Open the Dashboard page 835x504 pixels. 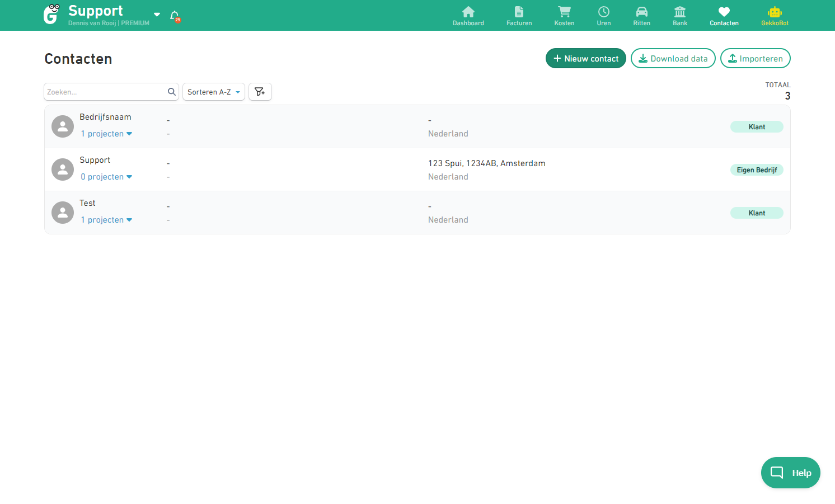click(x=468, y=16)
